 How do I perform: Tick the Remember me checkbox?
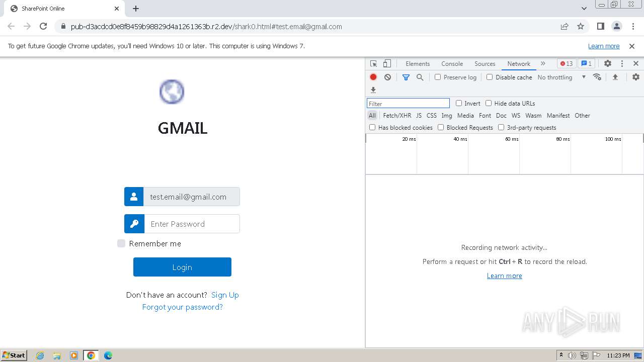click(x=121, y=243)
